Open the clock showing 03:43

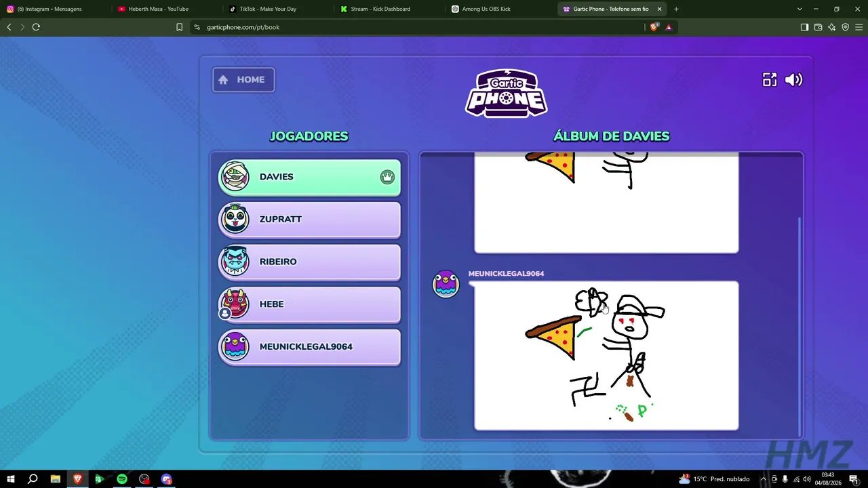828,479
